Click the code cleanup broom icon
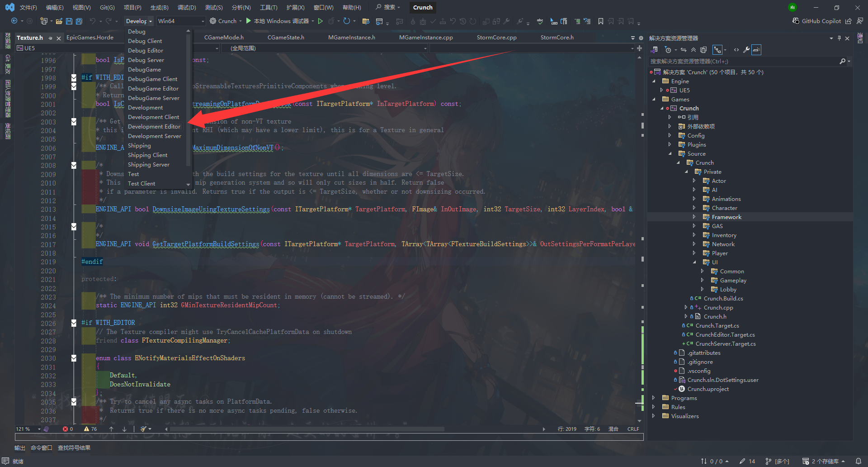Viewport: 868px width, 467px height. 144,429
